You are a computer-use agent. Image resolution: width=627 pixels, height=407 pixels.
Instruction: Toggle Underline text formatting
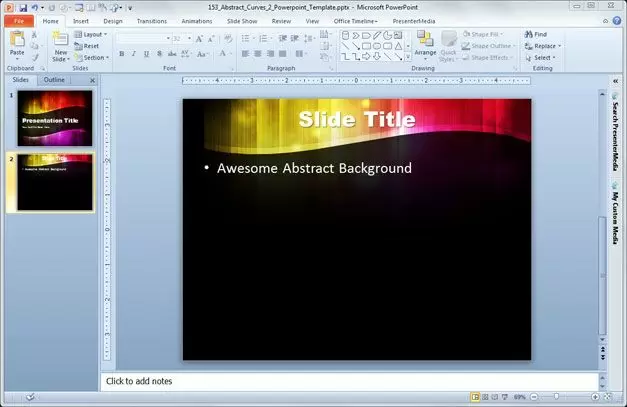click(x=147, y=54)
